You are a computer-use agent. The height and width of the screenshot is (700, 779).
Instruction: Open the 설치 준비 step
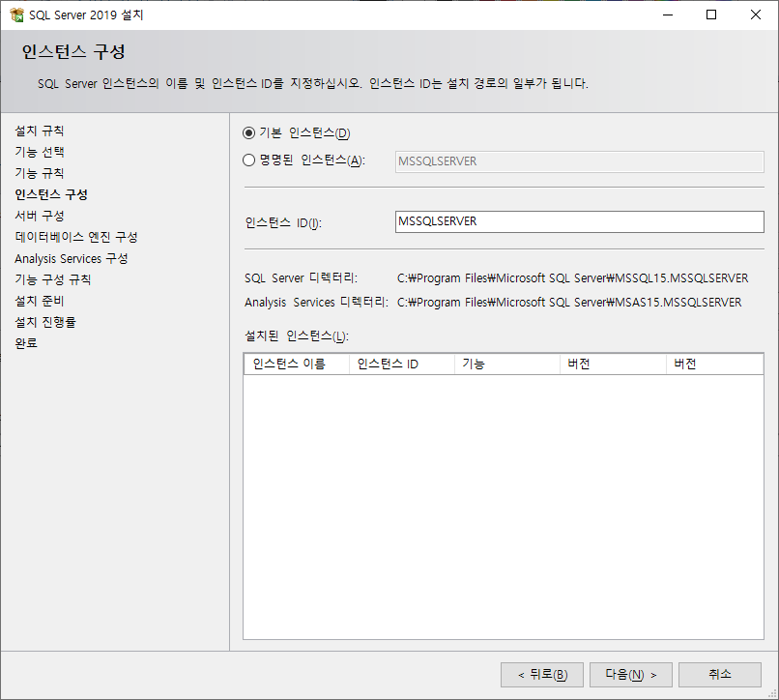(40, 301)
